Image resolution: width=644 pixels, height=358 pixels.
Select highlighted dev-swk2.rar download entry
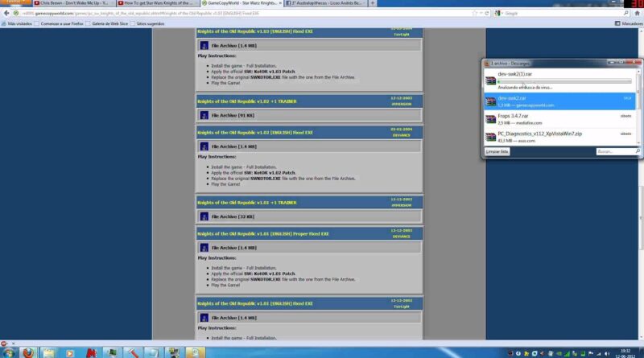coord(559,101)
